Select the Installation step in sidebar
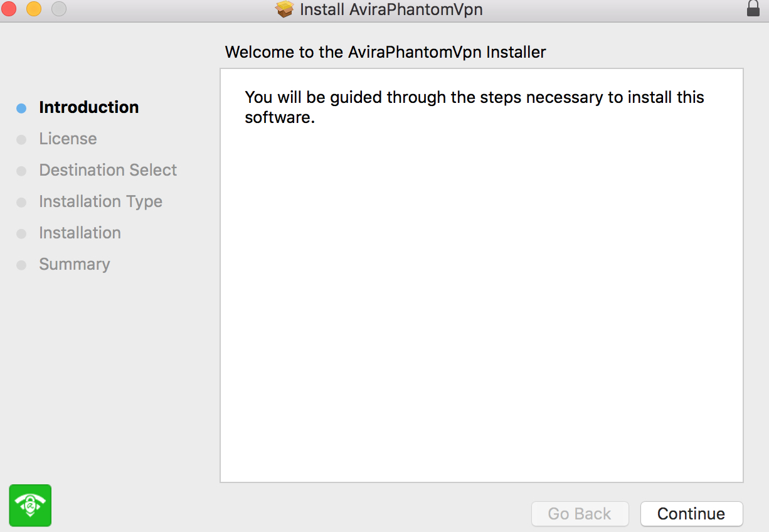Screen dimensions: 769x532 click(x=80, y=233)
